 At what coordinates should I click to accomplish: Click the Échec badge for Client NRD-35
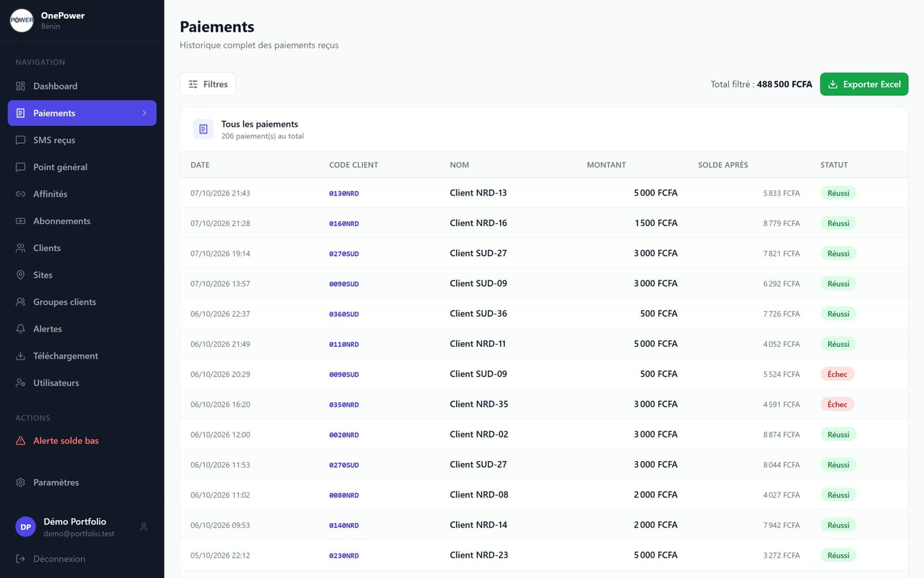pyautogui.click(x=837, y=405)
